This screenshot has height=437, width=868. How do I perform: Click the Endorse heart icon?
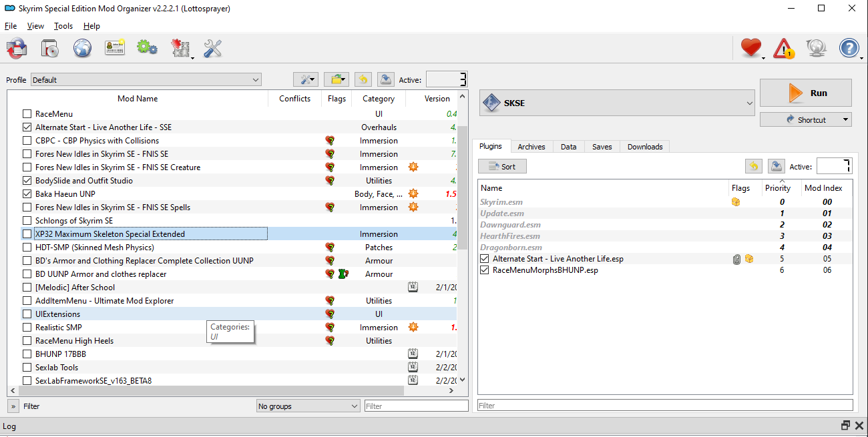[751, 48]
